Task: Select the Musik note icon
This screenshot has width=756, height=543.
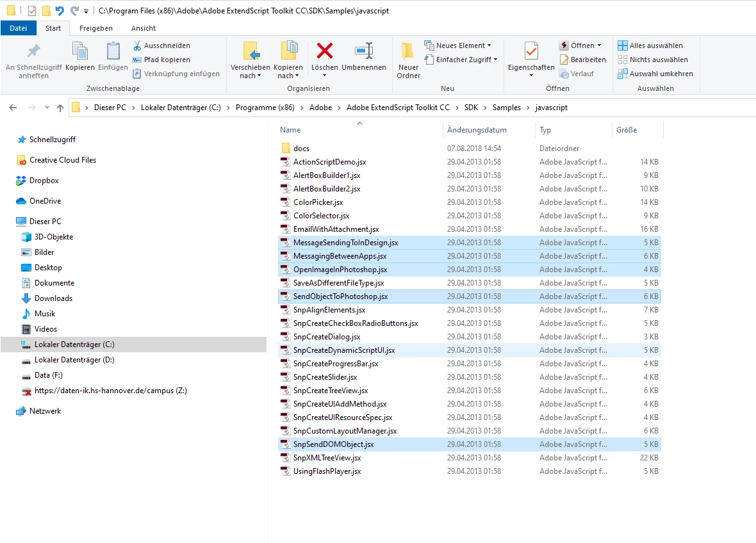Action: click(x=26, y=314)
